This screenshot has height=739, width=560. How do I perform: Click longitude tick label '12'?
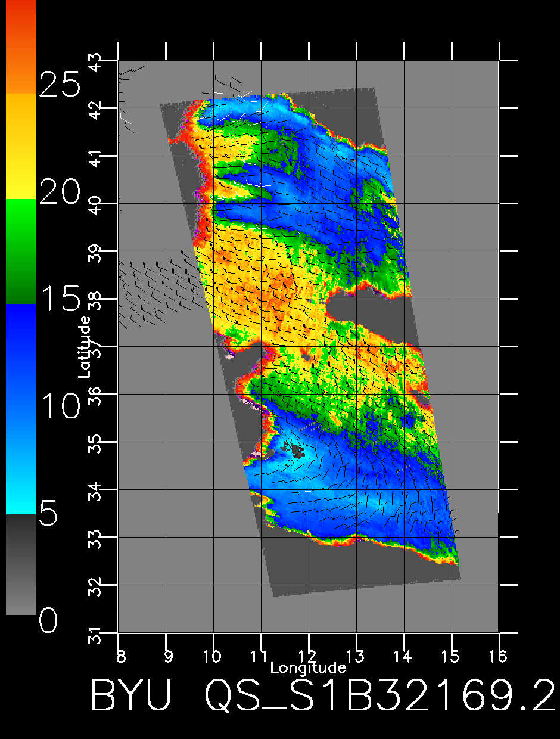(308, 657)
